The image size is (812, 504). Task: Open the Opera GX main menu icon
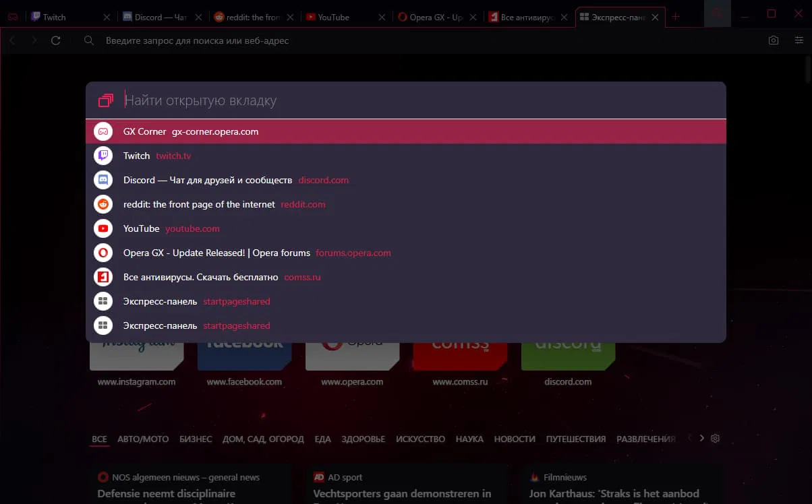coord(12,17)
